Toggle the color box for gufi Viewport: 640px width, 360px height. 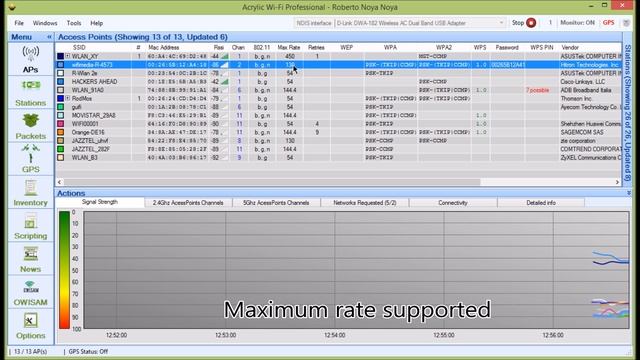[x=60, y=107]
